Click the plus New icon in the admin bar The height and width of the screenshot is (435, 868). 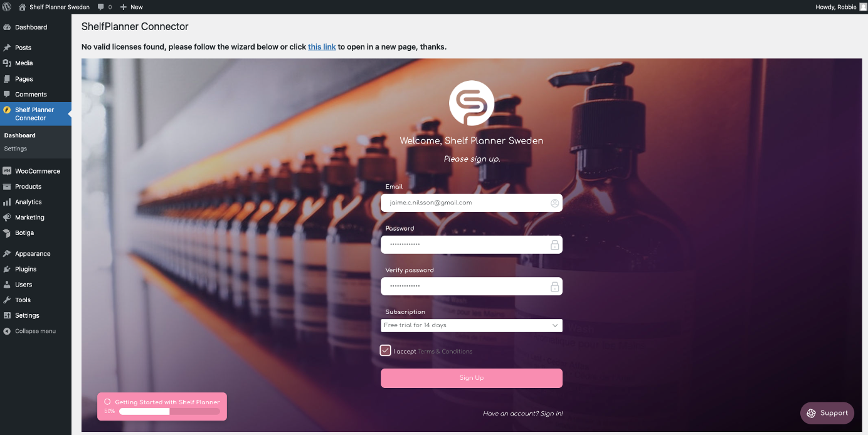point(124,7)
